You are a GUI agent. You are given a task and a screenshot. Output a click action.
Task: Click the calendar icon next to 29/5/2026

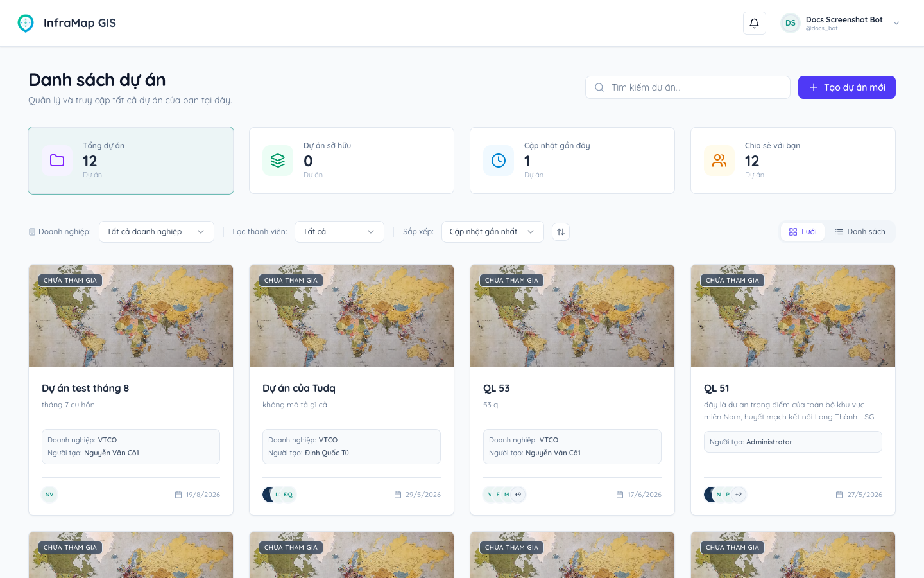[398, 495]
